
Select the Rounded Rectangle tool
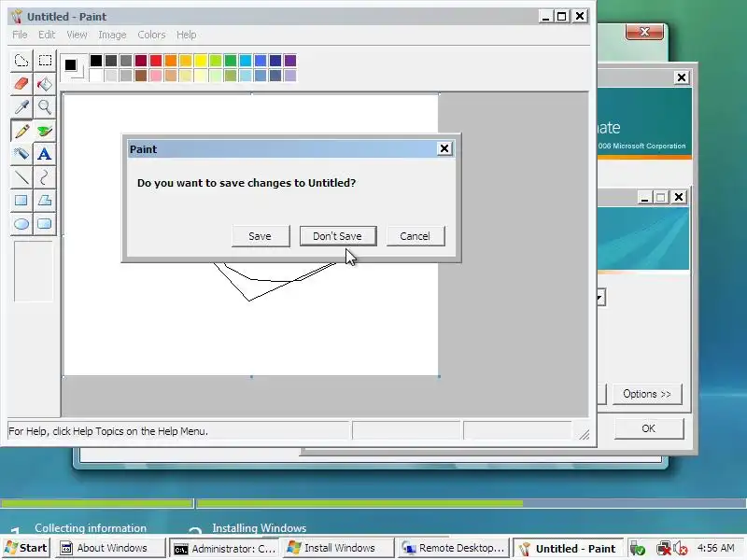point(45,224)
